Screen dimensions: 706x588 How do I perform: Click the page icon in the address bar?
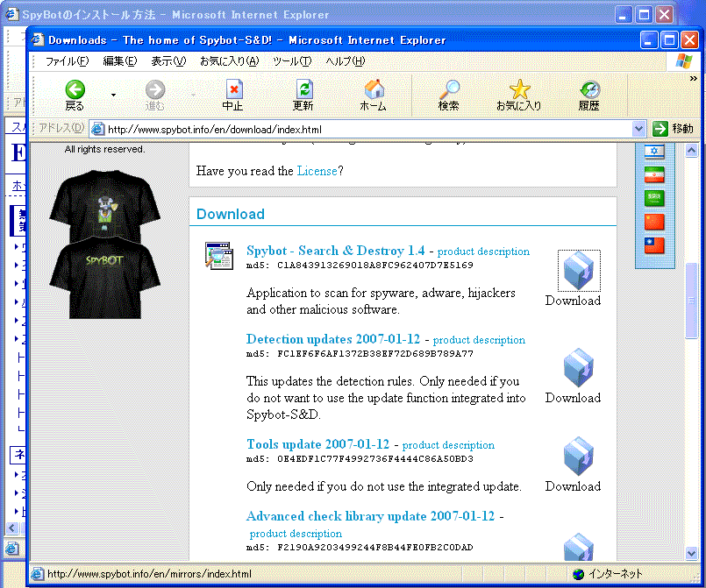(x=97, y=130)
